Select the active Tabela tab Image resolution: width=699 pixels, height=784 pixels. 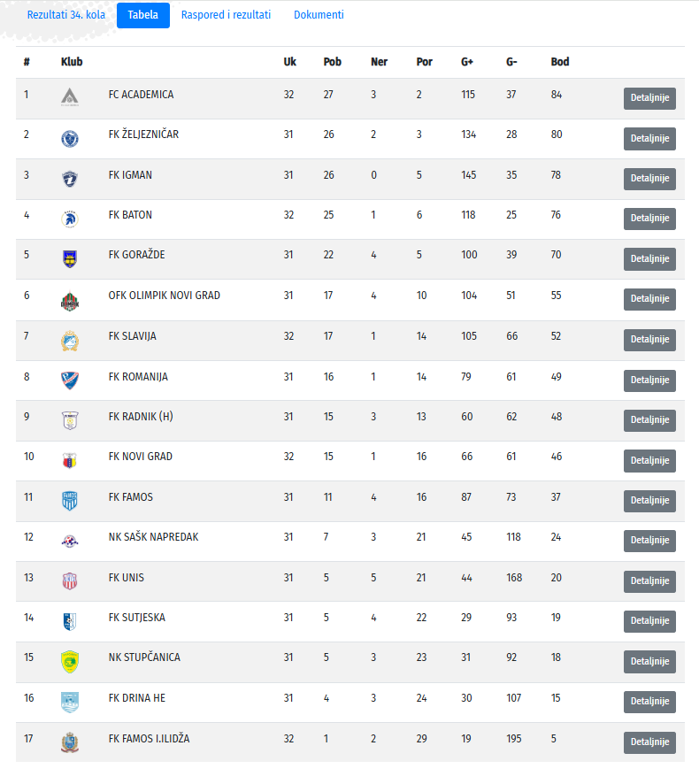coord(143,15)
